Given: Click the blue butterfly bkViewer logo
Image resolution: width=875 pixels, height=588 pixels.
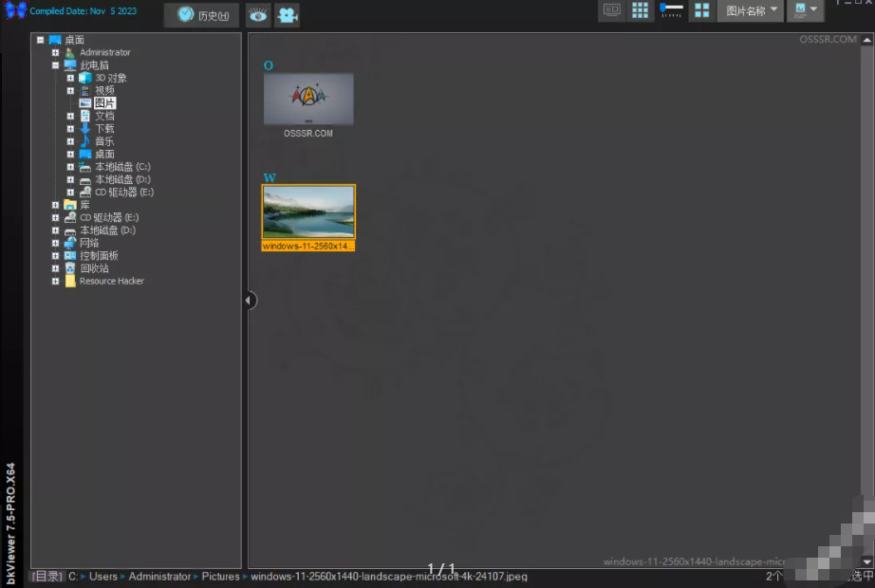Looking at the screenshot, I should (x=15, y=11).
